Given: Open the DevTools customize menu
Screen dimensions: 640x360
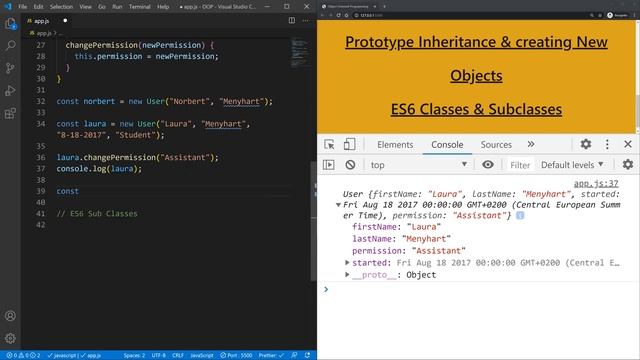Looking at the screenshot, I should [607, 144].
